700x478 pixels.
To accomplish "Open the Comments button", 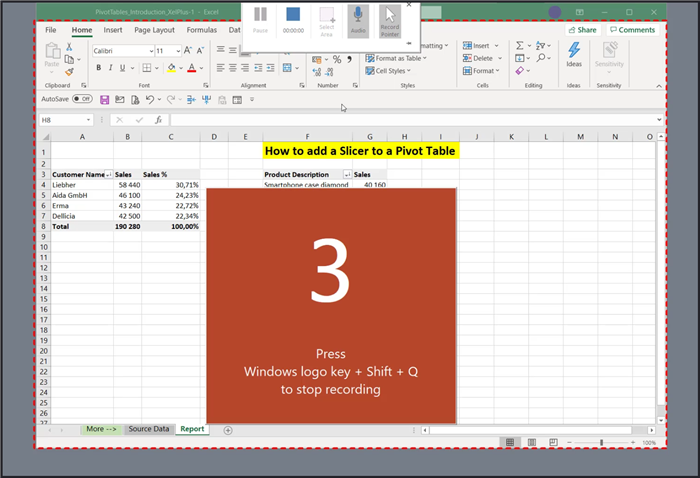I will tap(632, 30).
